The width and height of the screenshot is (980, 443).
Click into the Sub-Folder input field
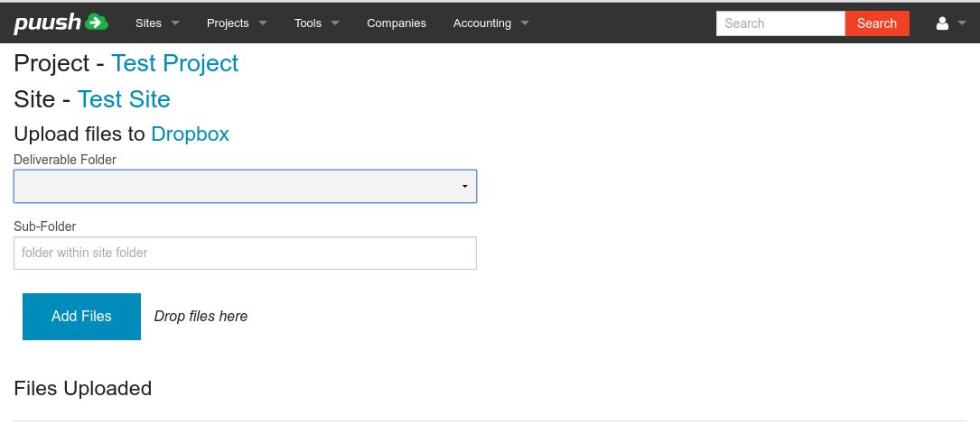coord(245,253)
